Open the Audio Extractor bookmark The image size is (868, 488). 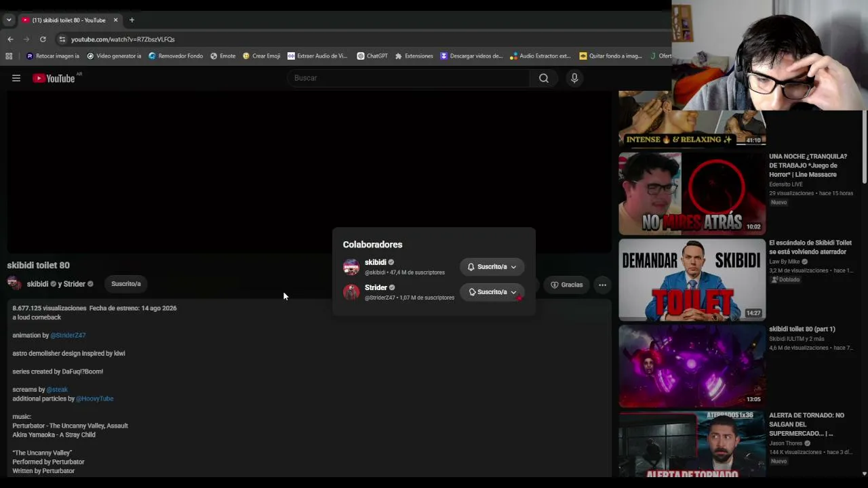click(540, 56)
